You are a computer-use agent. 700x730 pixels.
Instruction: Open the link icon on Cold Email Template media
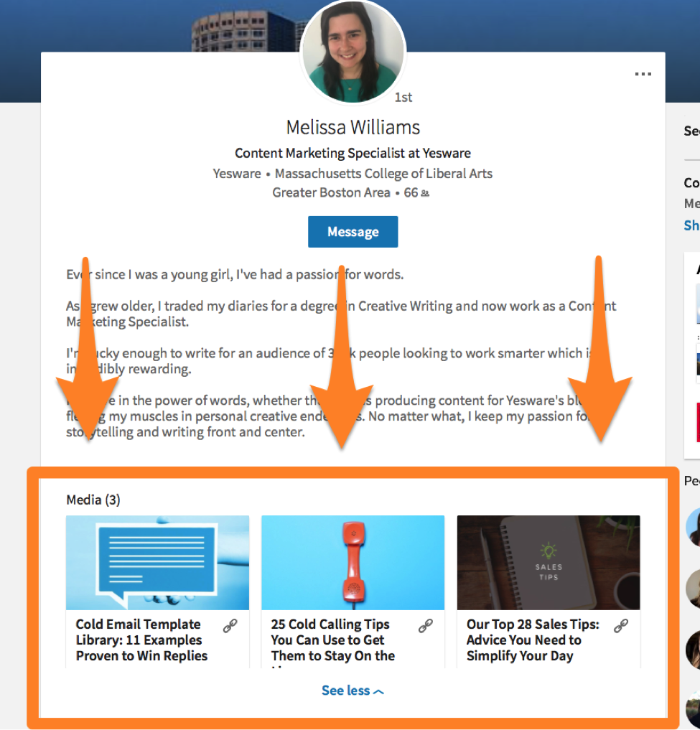(x=230, y=625)
